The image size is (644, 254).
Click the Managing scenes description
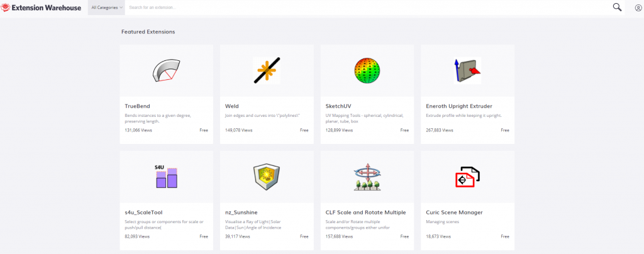pyautogui.click(x=442, y=222)
